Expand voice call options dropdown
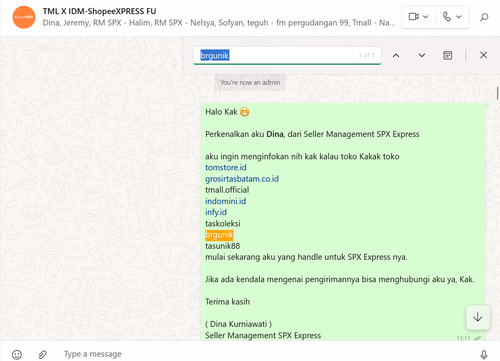 (459, 17)
